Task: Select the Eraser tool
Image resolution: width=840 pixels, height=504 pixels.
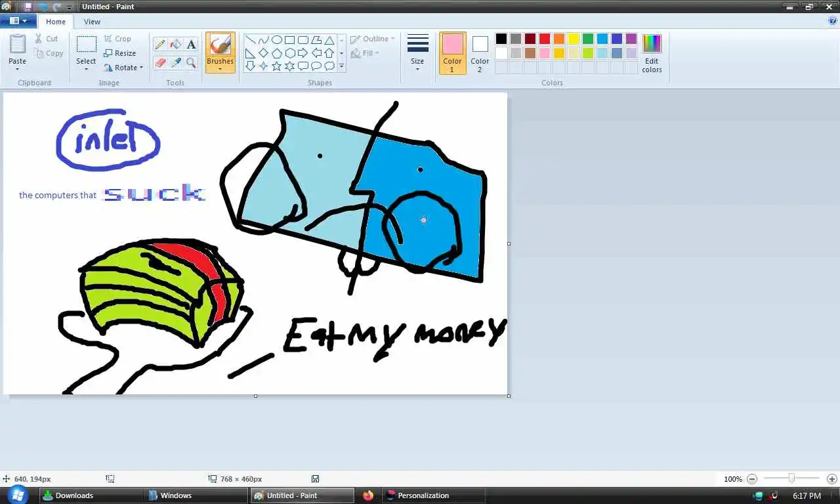Action: pyautogui.click(x=159, y=62)
